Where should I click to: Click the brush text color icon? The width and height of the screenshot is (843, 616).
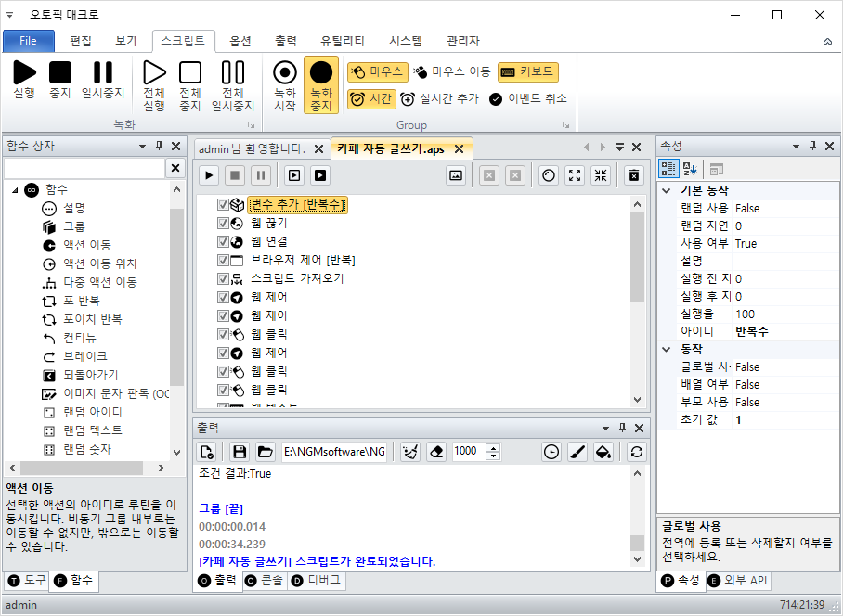point(577,452)
